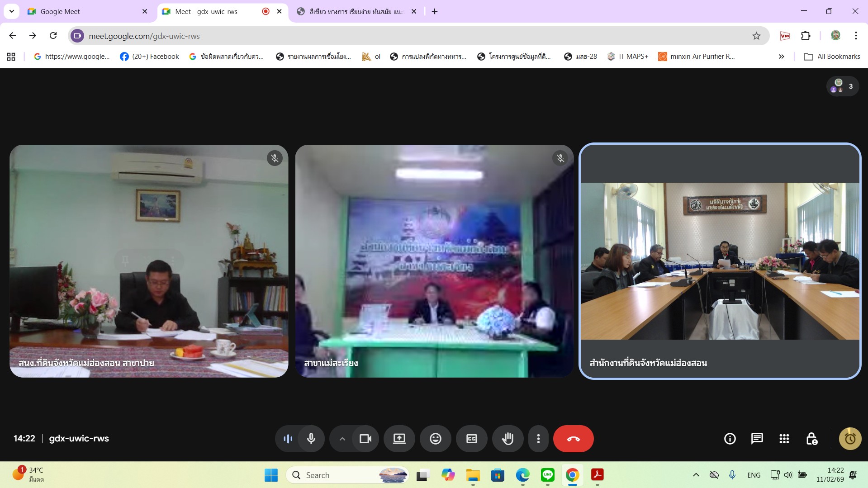Expand the hidden bookmarks overflow chevron

(x=781, y=57)
